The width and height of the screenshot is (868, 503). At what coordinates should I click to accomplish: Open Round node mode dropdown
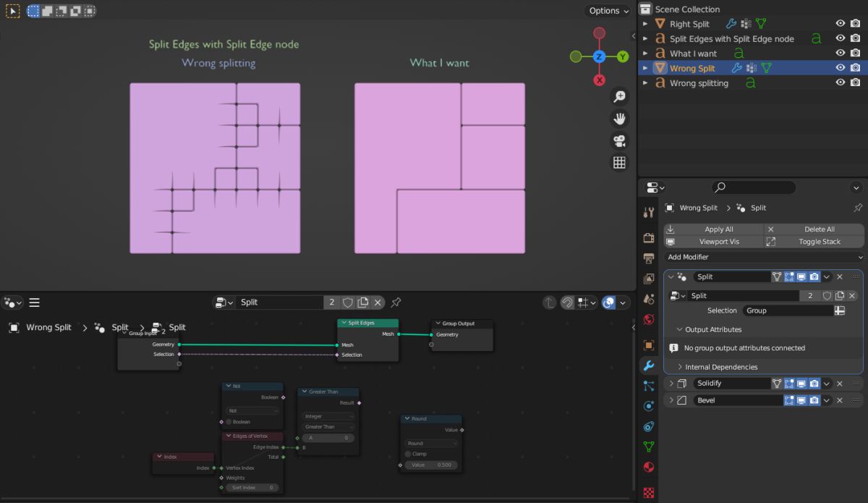431,443
